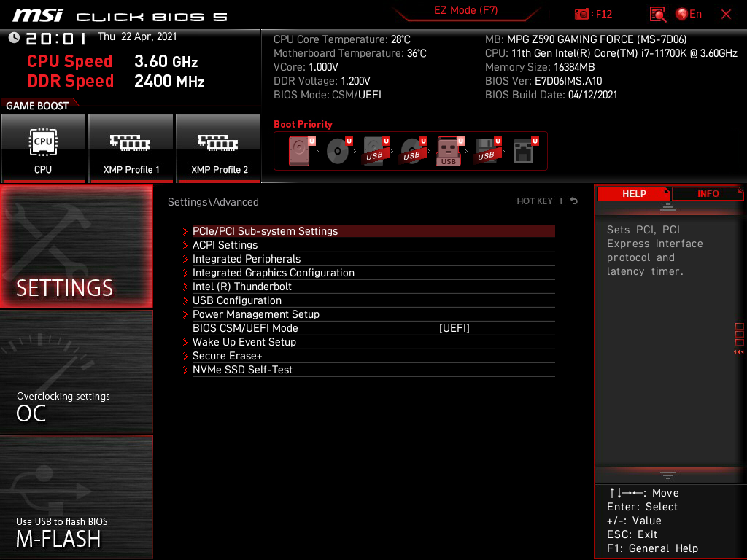Expand Wake Up Event Setup arrow
The width and height of the screenshot is (747, 560).
(185, 342)
